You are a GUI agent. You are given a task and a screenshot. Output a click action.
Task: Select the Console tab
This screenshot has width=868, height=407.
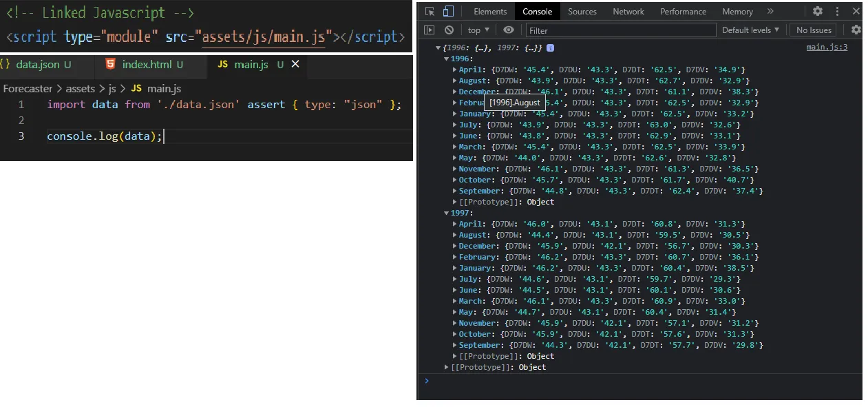click(538, 12)
